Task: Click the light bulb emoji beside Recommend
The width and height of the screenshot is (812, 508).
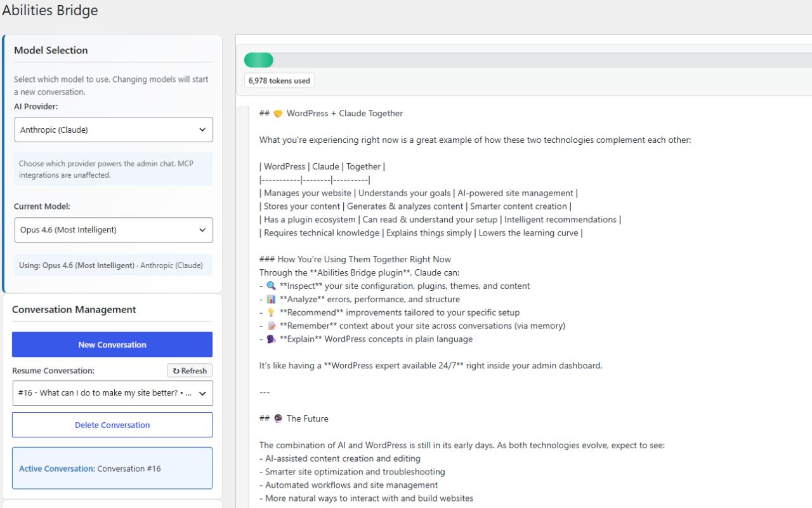Action: (x=271, y=313)
